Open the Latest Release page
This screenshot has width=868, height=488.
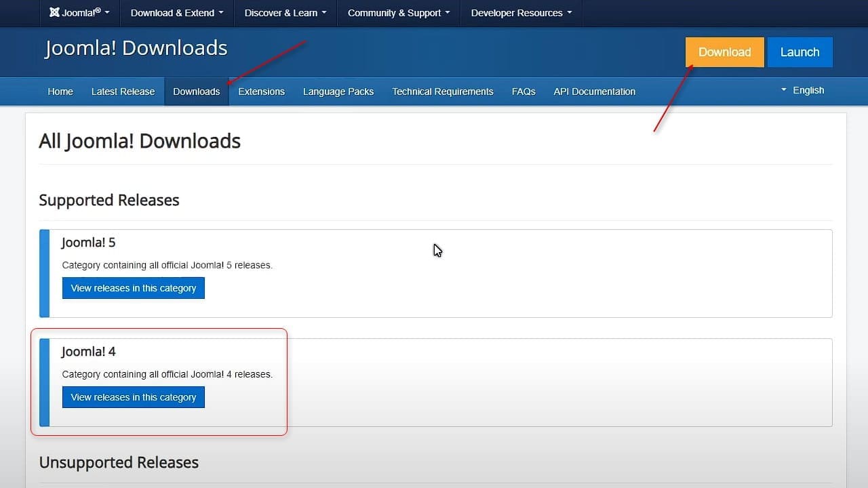click(x=123, y=91)
